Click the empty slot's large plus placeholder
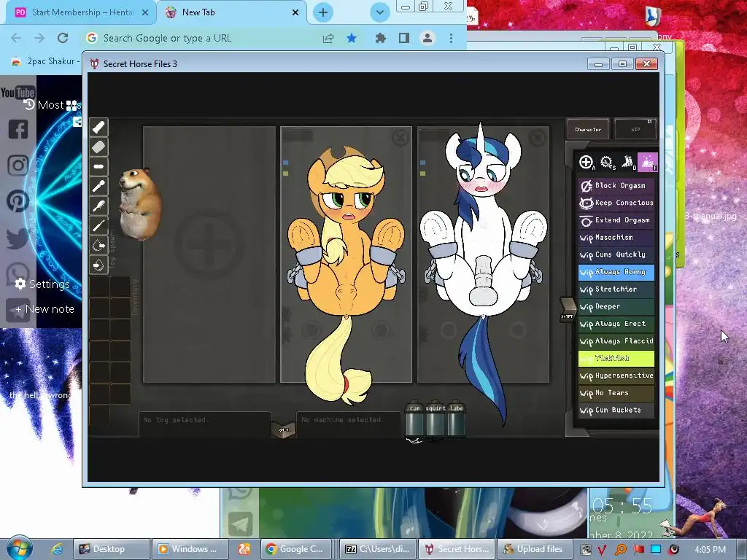747x560 pixels. click(209, 244)
